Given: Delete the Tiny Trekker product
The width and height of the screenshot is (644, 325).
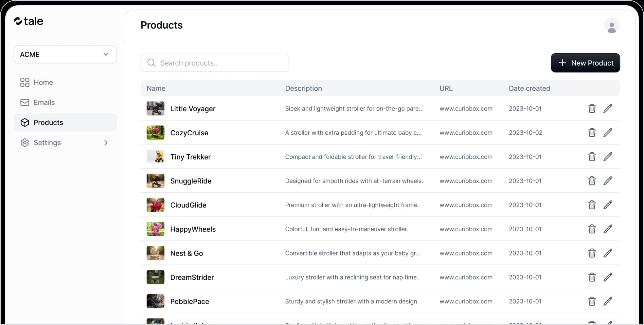Looking at the screenshot, I should click(592, 157).
